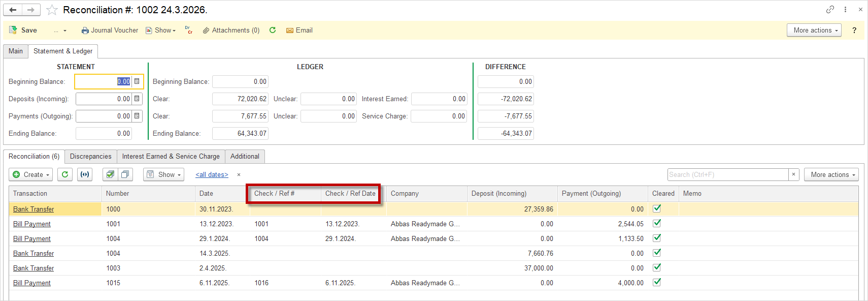Click the Payment (Outgoing) column header

point(603,193)
